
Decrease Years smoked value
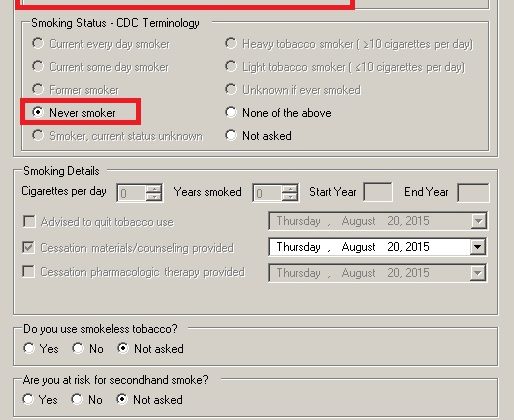[290, 197]
